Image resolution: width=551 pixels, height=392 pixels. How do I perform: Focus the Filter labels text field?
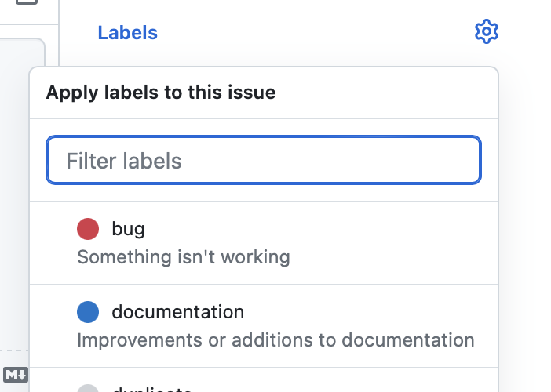pos(264,160)
